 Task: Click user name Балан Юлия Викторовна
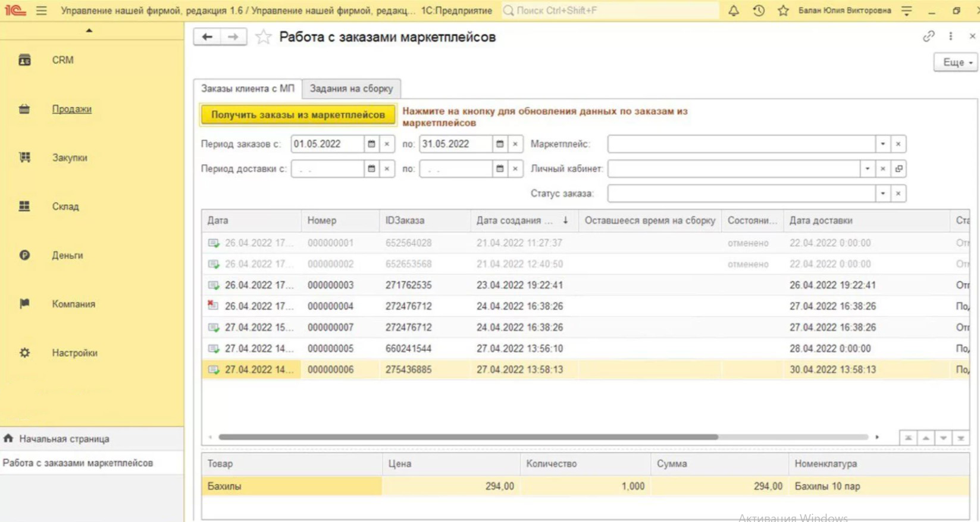click(x=844, y=11)
